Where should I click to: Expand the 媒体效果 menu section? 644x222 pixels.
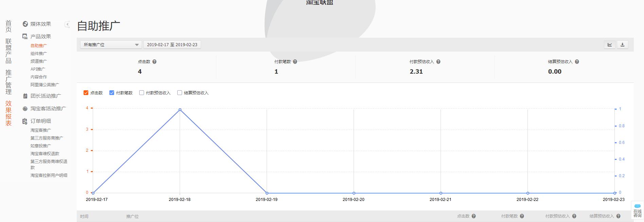[x=41, y=24]
